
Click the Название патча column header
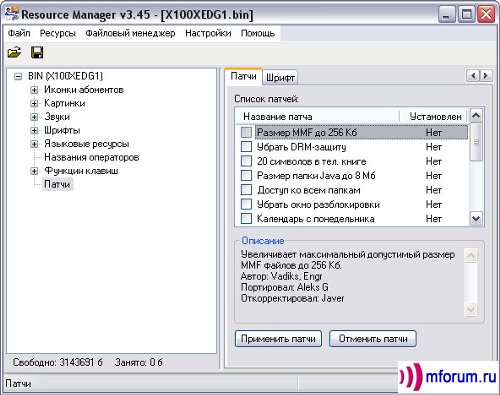tap(318, 116)
